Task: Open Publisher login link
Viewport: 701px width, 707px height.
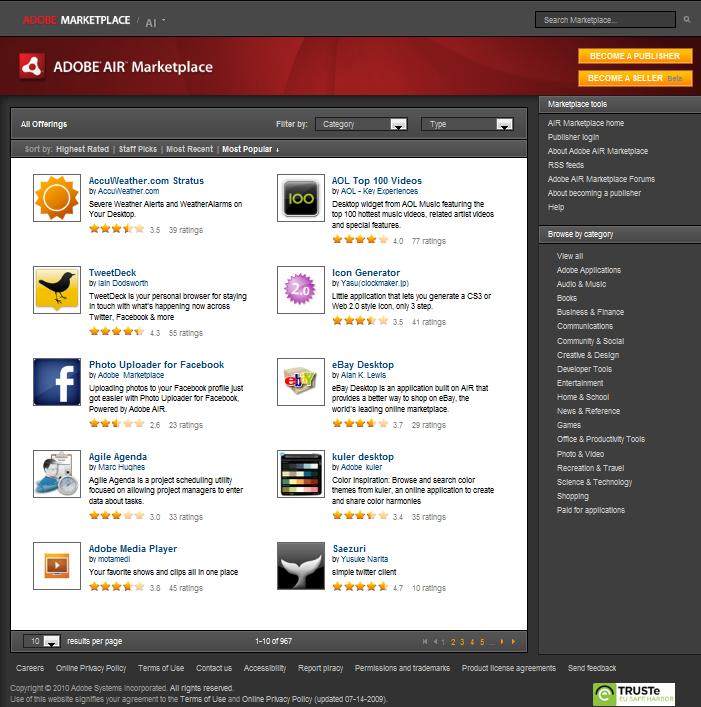Action: 573,137
